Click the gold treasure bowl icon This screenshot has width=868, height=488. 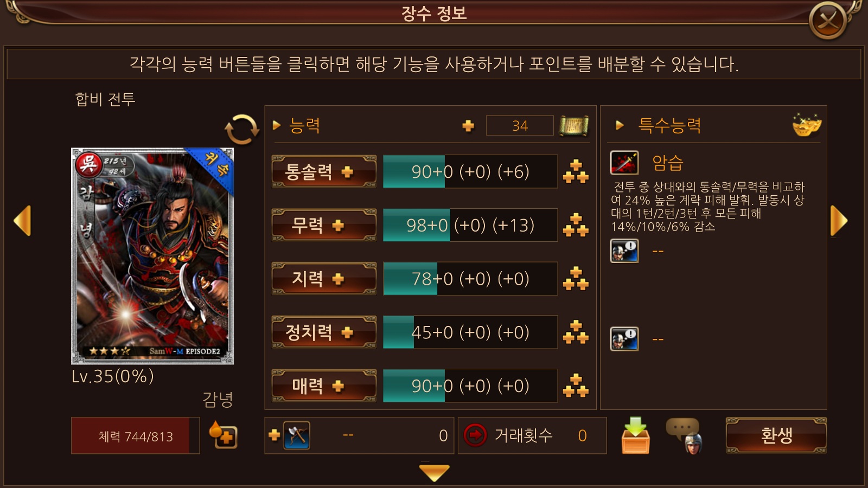pyautogui.click(x=807, y=125)
